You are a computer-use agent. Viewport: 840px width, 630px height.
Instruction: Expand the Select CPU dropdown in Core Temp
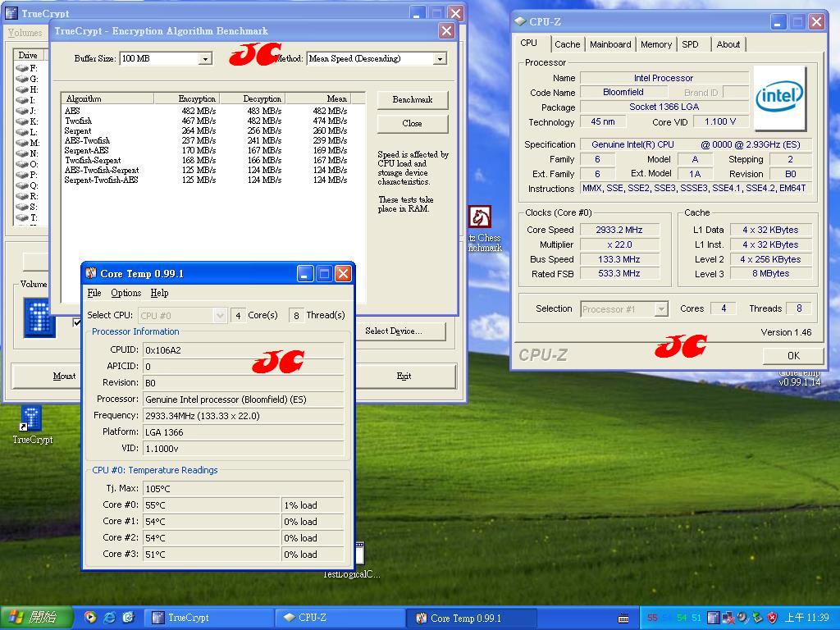coord(220,316)
